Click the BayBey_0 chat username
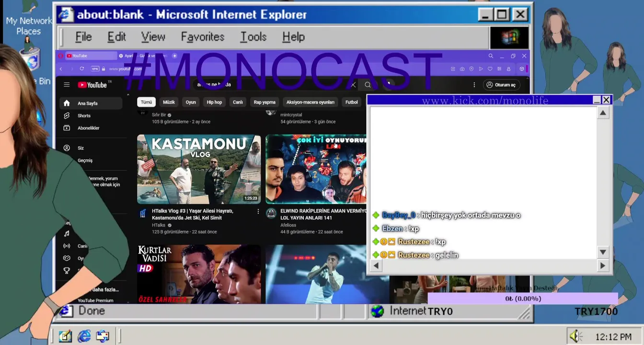Screen dimensions: 644x345 tap(398, 215)
